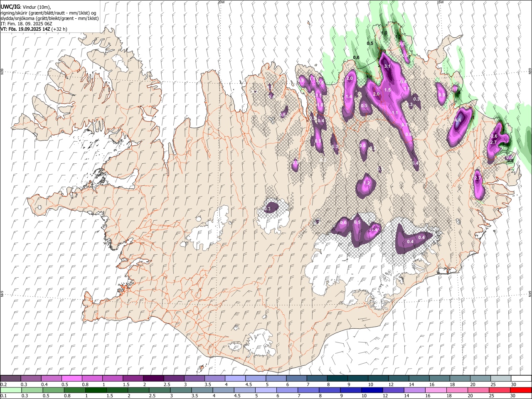Select the upper legend swatch labeled 3.5
Image resolution: width=532 pixels, height=399 pixels.
click(214, 379)
